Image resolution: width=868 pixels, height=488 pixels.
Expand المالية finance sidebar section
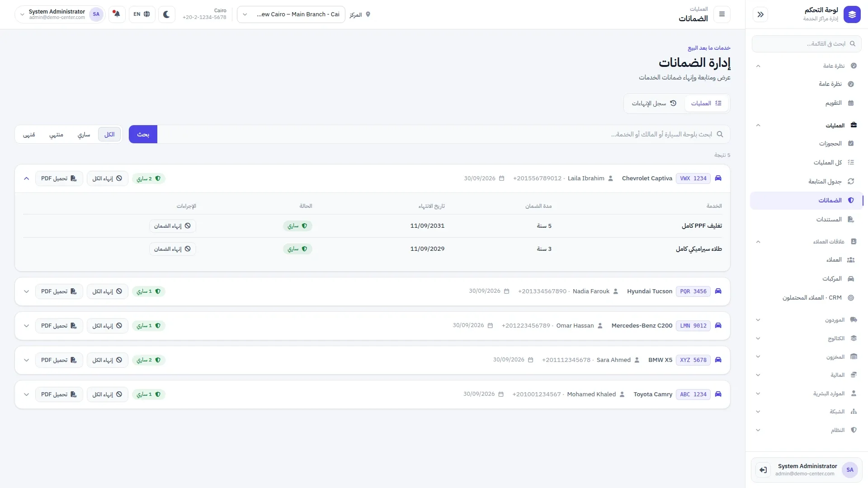[807, 375]
